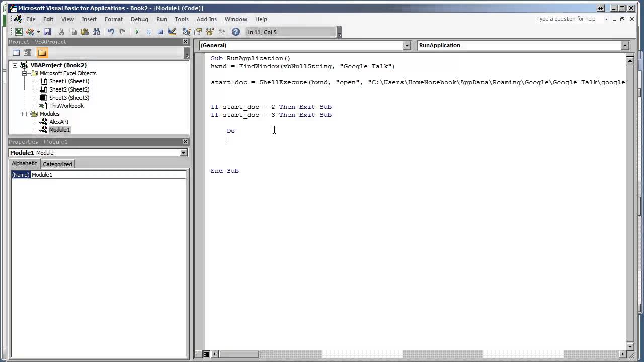This screenshot has height=362, width=644.
Task: Click the Undo arrow icon
Action: point(111,32)
